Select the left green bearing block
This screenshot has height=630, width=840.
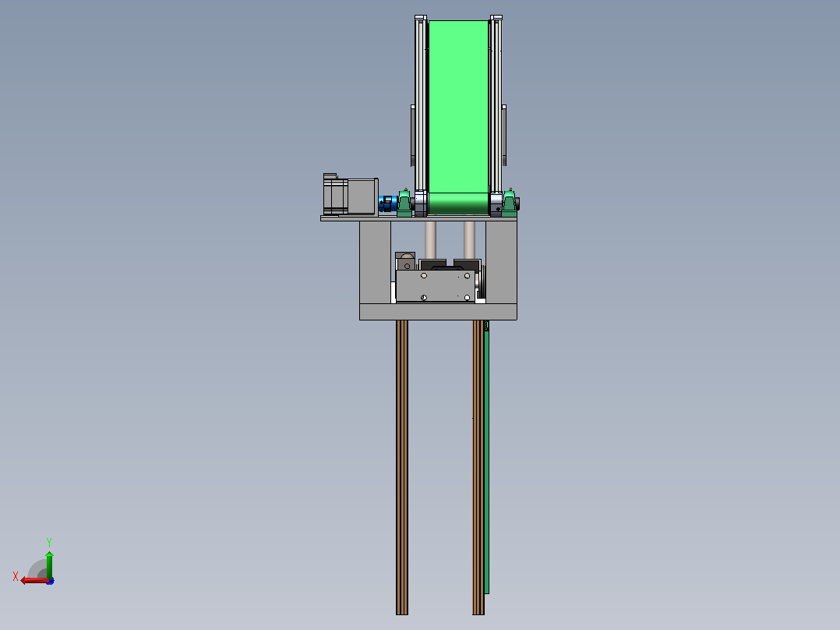404,204
